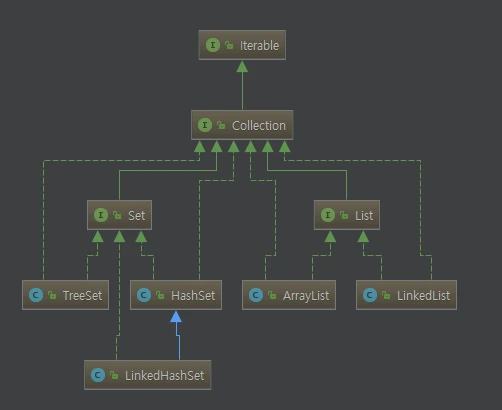Click the interface icon on the Iterable node
The height and width of the screenshot is (410, 502).
tap(213, 45)
